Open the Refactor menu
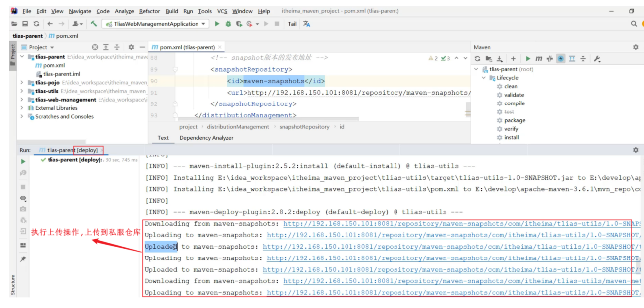Image resolution: width=644 pixels, height=308 pixels. point(149,11)
